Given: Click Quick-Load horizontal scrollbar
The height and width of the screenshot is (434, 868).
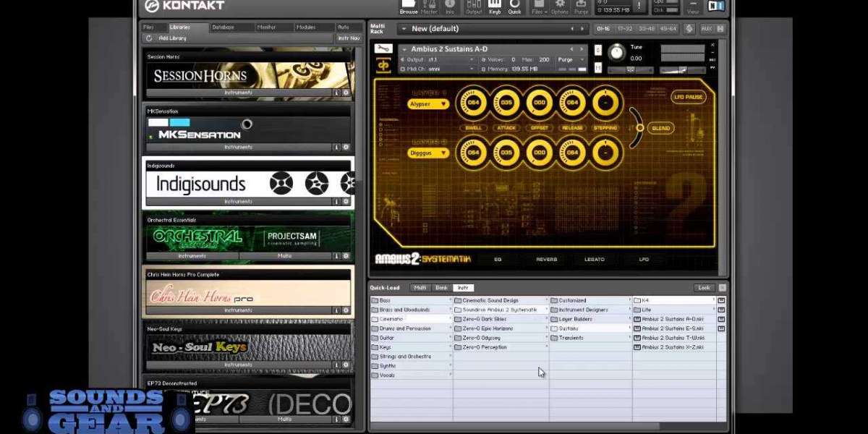Looking at the screenshot, I should click(515, 426).
